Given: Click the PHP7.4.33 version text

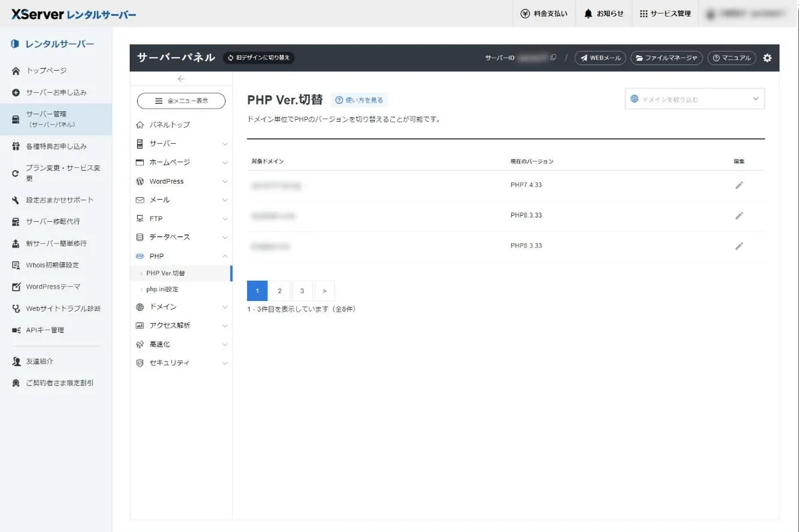Looking at the screenshot, I should point(526,185).
